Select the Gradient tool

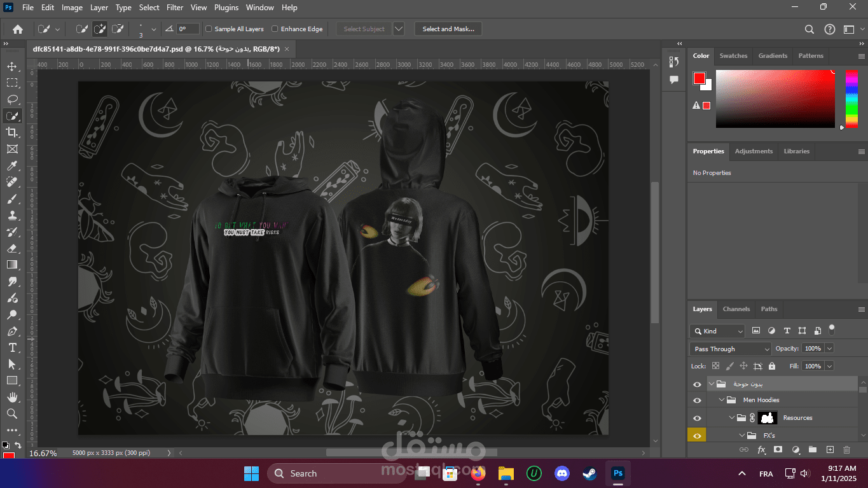pos(12,265)
